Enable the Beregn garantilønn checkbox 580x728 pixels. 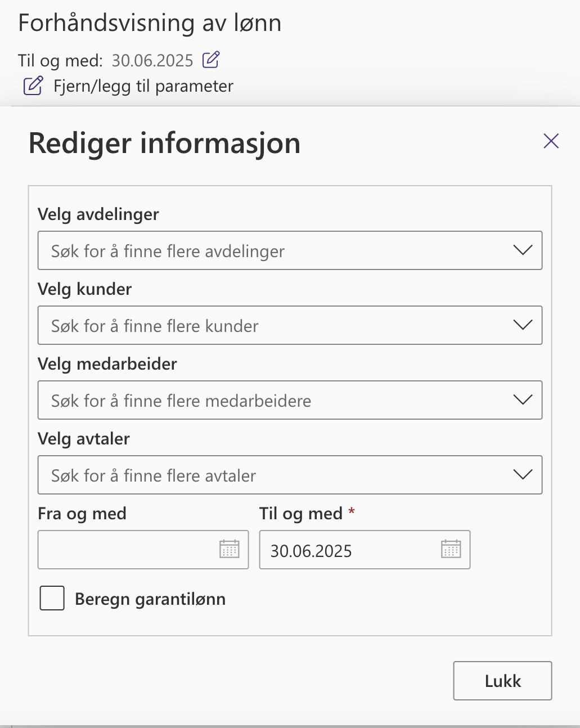point(52,598)
